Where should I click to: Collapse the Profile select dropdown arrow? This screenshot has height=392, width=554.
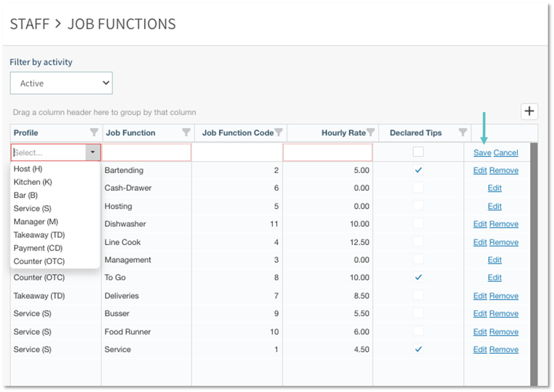click(x=93, y=153)
